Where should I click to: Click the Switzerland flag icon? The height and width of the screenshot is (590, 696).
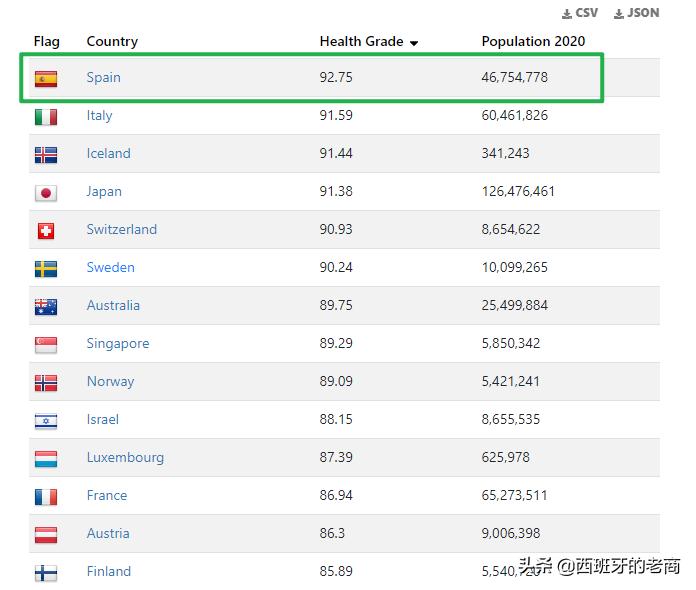pos(46,230)
